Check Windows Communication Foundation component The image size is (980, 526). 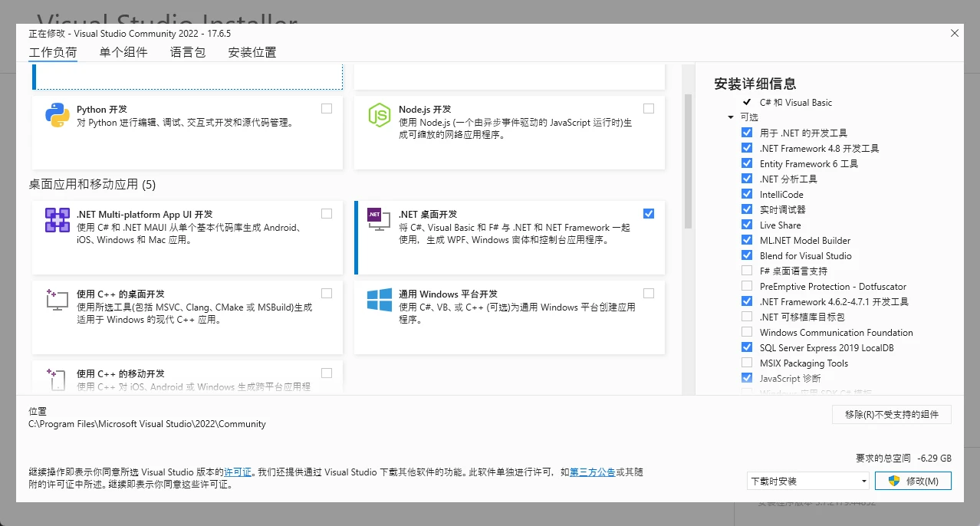[747, 332]
